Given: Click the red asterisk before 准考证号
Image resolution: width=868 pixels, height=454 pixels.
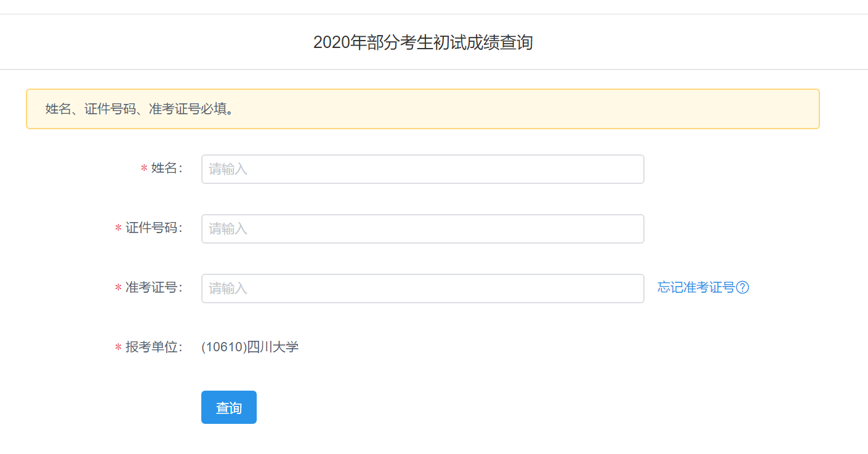Looking at the screenshot, I should [118, 288].
